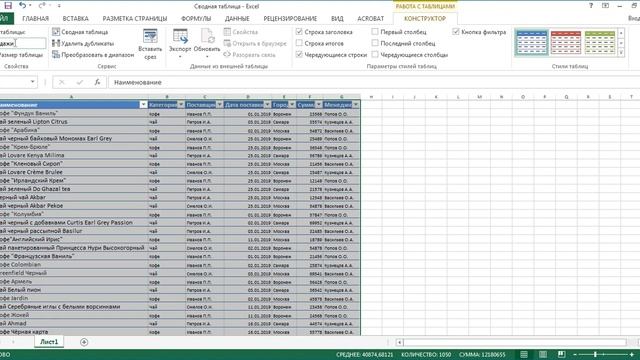The image size is (640, 360).
Task: Open the РЕЦЕНЗИРОВАНИЕ ribbon tab
Action: 290,18
